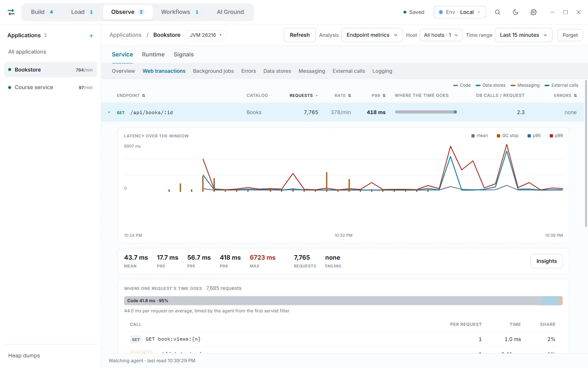Open the Insights button
The width and height of the screenshot is (588, 368).
546,261
